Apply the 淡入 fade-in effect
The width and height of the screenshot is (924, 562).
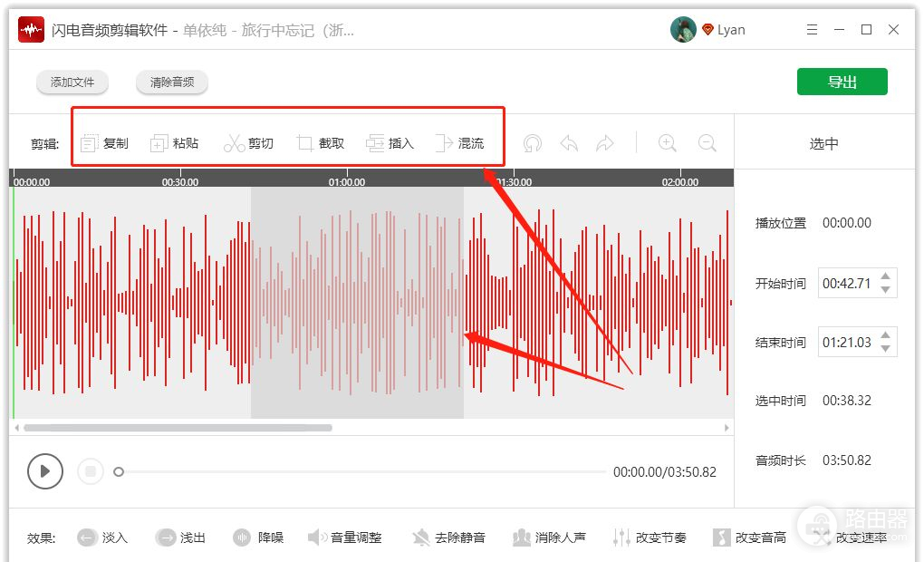point(102,538)
